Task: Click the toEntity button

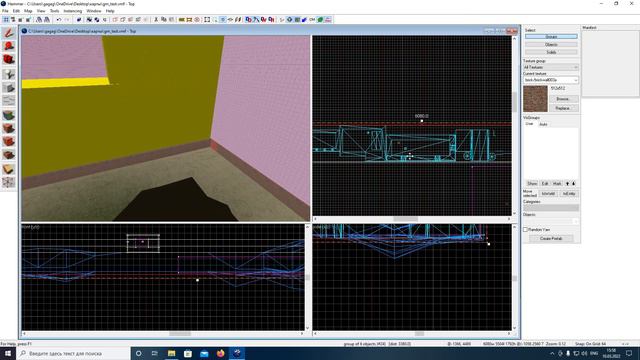Action: (569, 193)
